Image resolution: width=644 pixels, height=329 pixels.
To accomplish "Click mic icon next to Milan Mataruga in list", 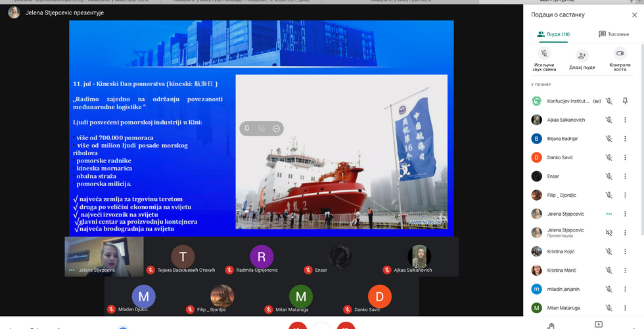I will pyautogui.click(x=609, y=308).
